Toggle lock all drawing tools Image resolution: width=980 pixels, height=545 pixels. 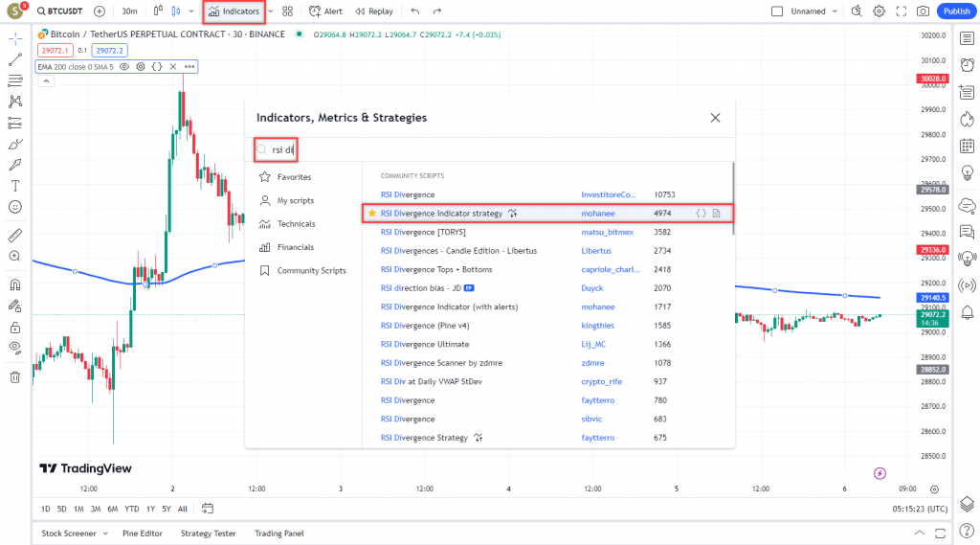pos(15,328)
